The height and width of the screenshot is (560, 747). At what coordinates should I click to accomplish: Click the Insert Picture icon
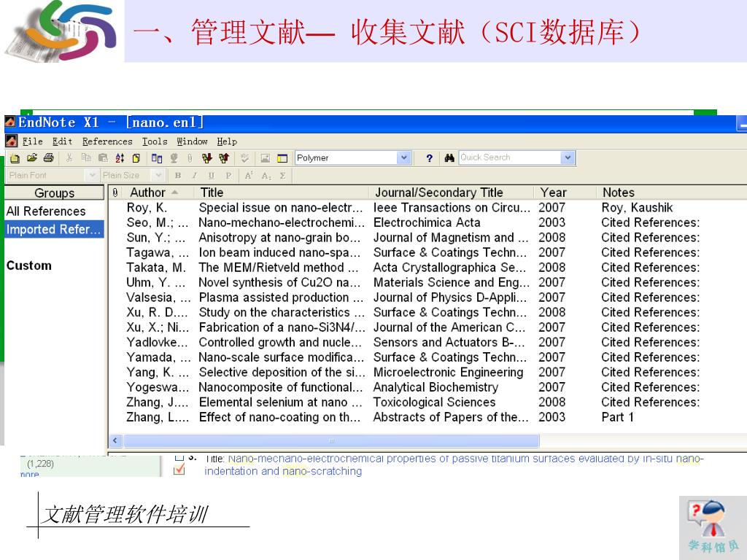[x=266, y=158]
